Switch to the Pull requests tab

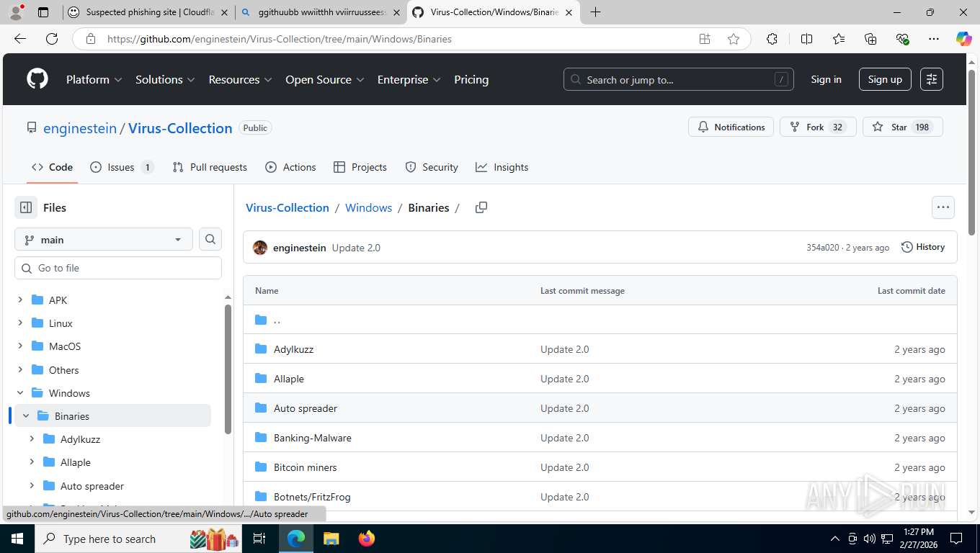(210, 167)
